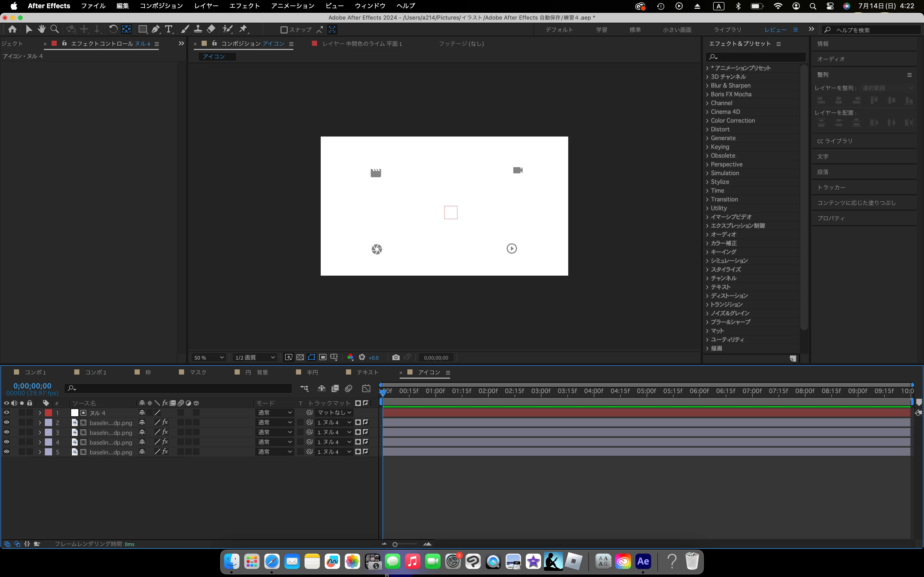Expand the Color Correction effects category

pos(732,121)
